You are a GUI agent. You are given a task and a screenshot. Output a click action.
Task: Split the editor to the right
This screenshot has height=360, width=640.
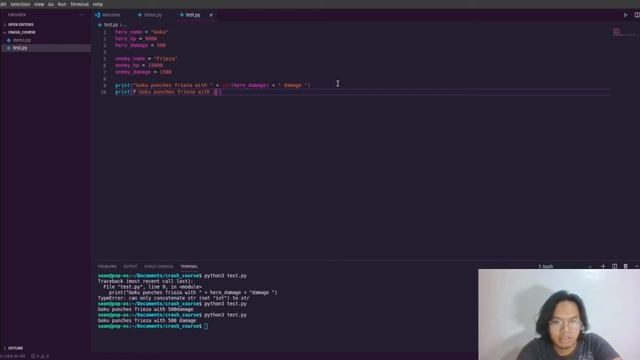637,15
